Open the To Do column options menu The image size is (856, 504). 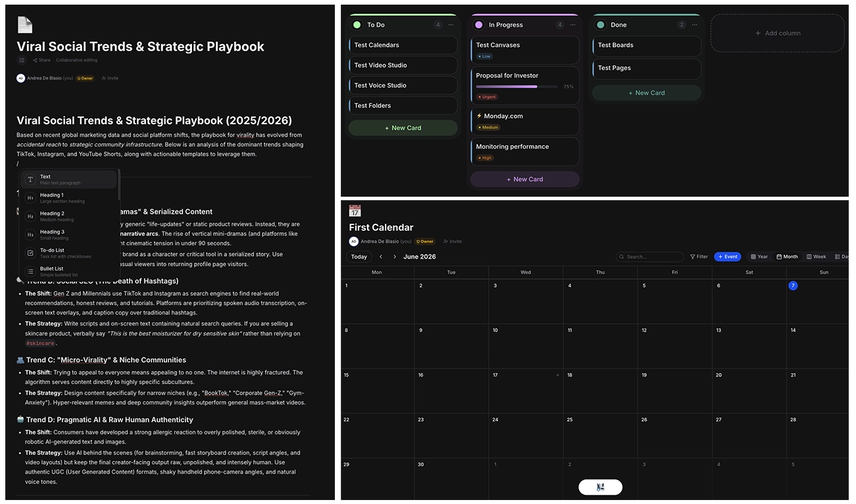[x=451, y=25]
